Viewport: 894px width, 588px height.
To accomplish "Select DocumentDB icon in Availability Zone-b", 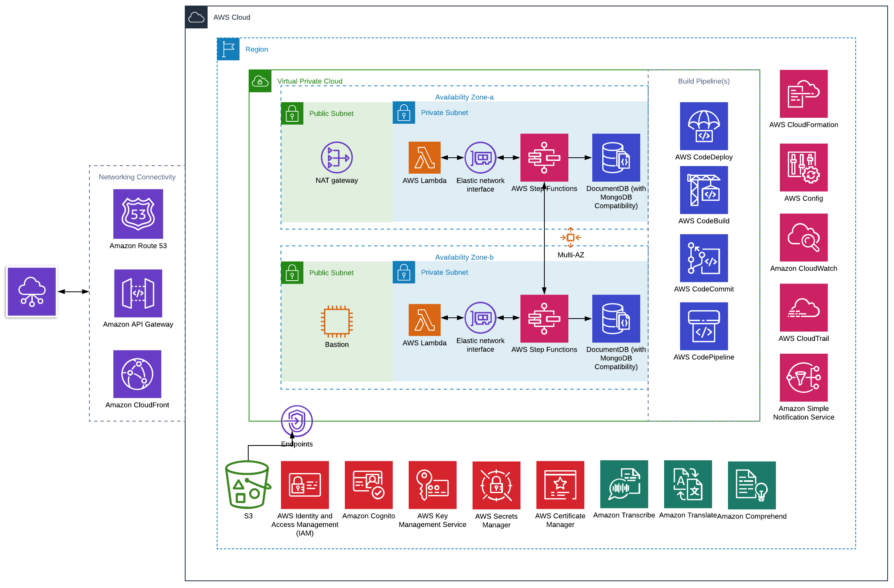I will pyautogui.click(x=616, y=319).
